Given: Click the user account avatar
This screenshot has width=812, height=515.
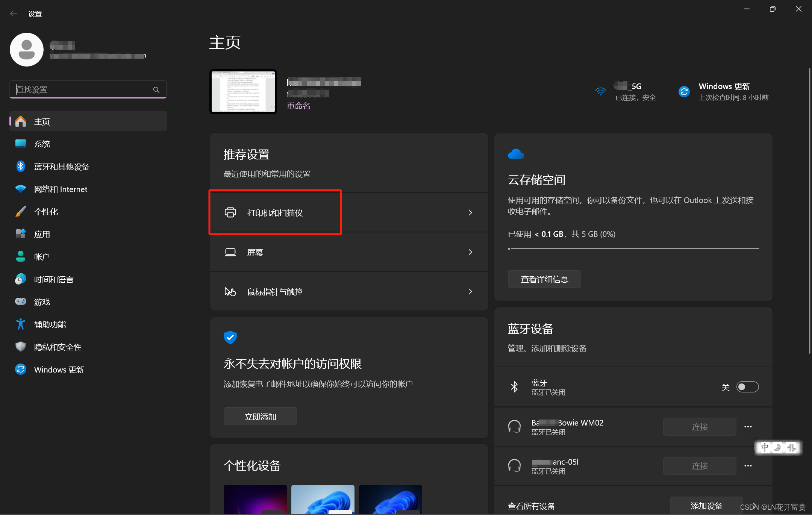Looking at the screenshot, I should click(x=27, y=50).
